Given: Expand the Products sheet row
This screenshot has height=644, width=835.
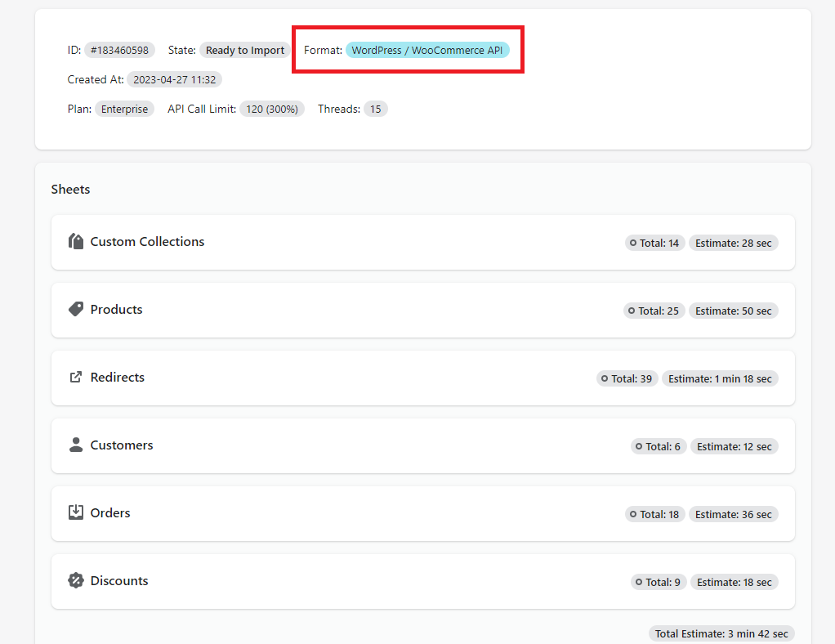Looking at the screenshot, I should (423, 310).
